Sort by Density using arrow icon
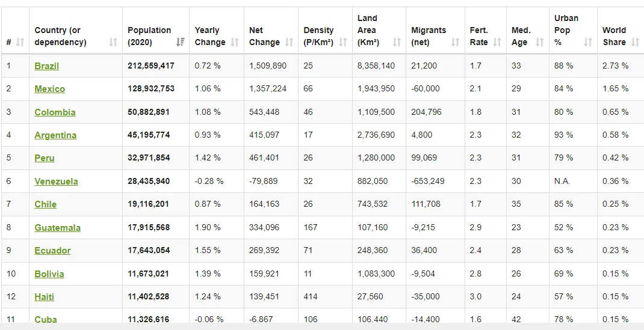This screenshot has width=644, height=330. (343, 42)
